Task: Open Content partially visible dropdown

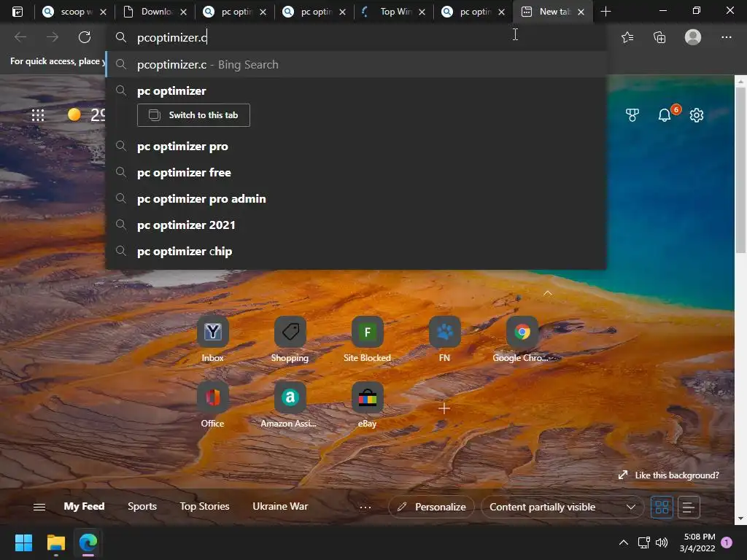Action: click(562, 507)
